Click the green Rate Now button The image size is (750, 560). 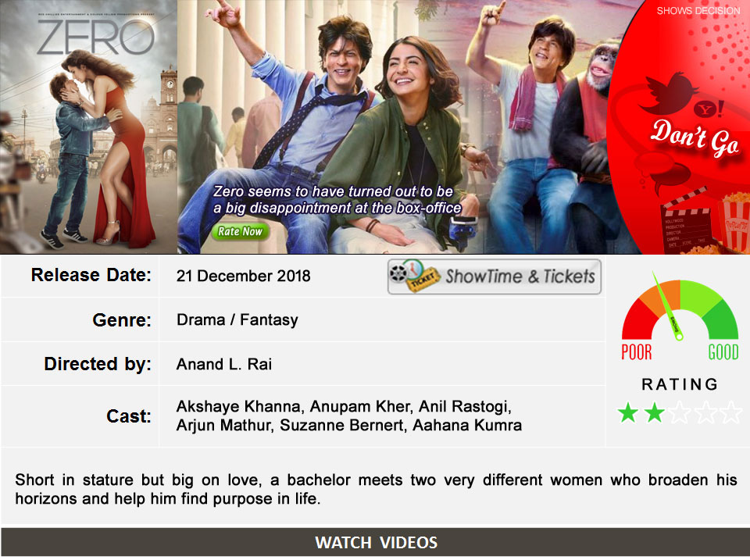(240, 231)
